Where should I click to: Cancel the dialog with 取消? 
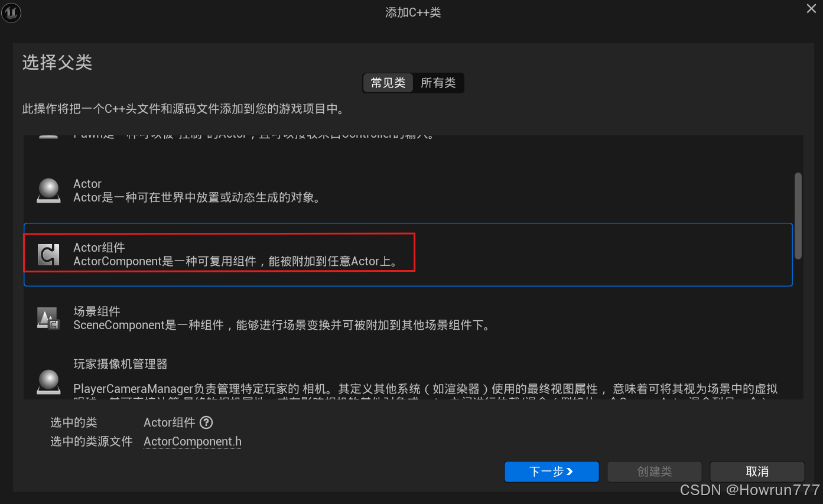(x=757, y=472)
